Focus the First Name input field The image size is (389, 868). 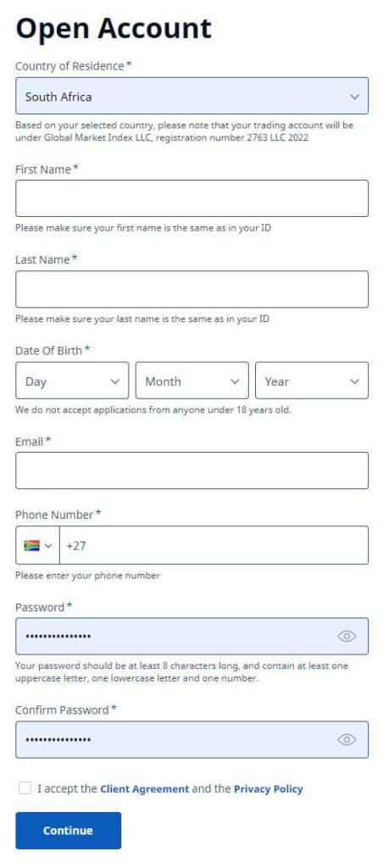pos(192,198)
